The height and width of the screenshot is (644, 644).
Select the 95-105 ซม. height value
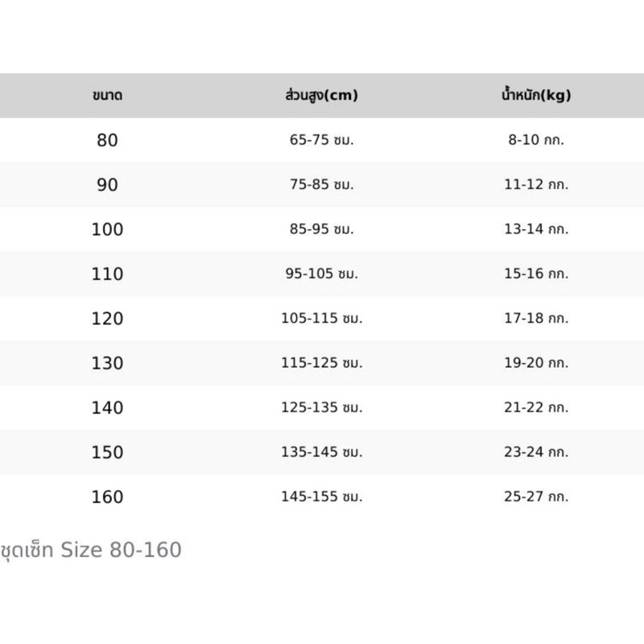[x=322, y=275]
